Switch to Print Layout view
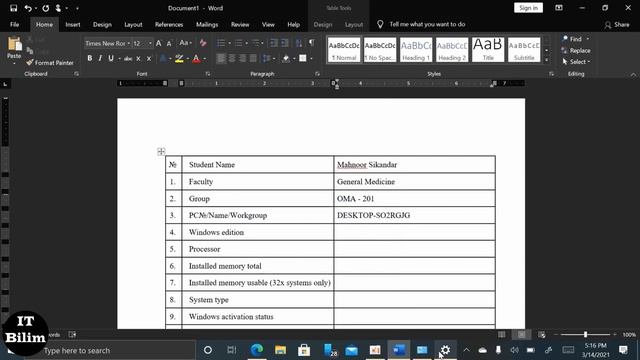 (522, 335)
